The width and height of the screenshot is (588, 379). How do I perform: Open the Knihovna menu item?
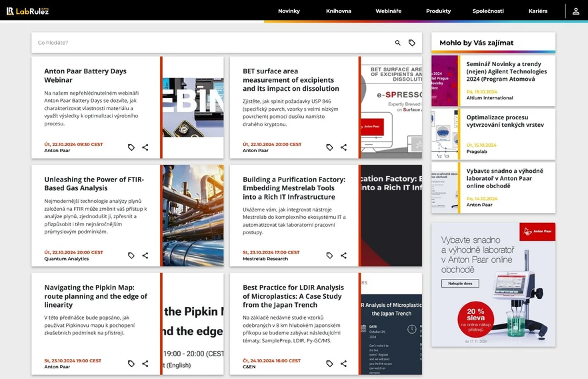[x=339, y=11]
